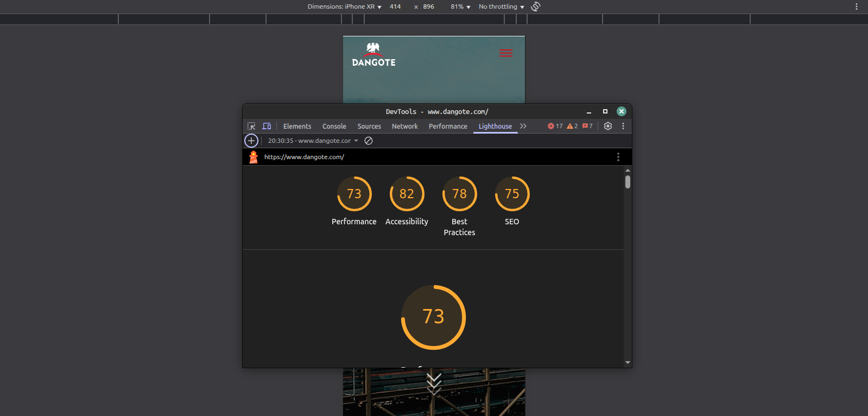The image size is (868, 416).
Task: Click the SEO score 75 gauge
Action: [512, 194]
